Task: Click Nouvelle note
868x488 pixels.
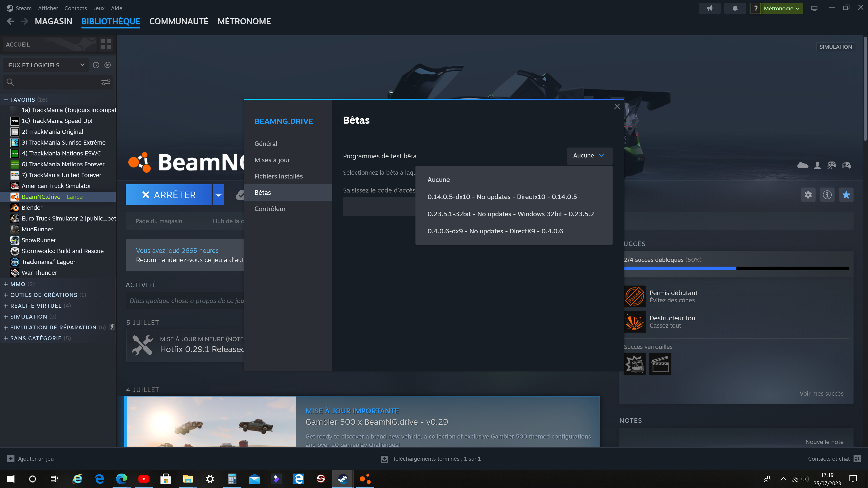Action: [824, 442]
